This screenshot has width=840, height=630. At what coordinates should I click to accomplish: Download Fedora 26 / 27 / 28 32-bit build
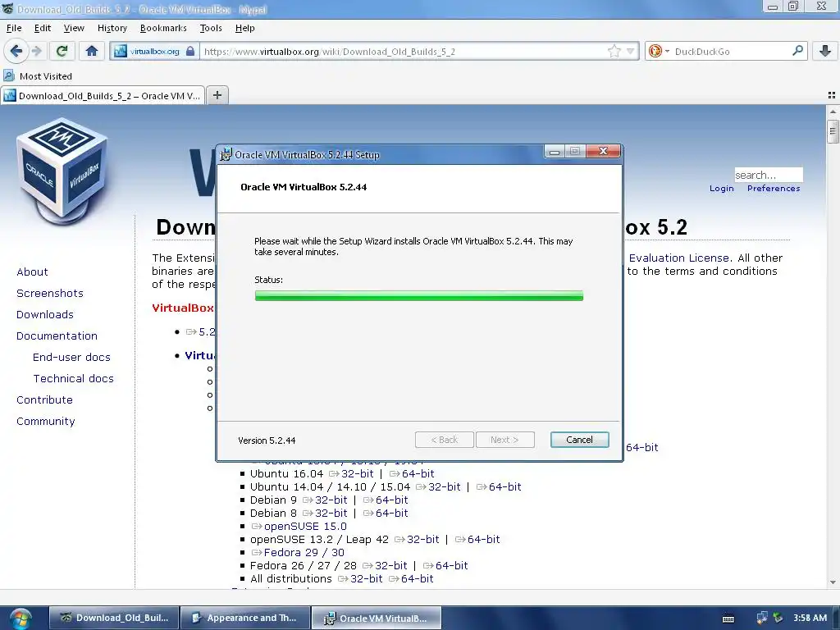pos(386,566)
